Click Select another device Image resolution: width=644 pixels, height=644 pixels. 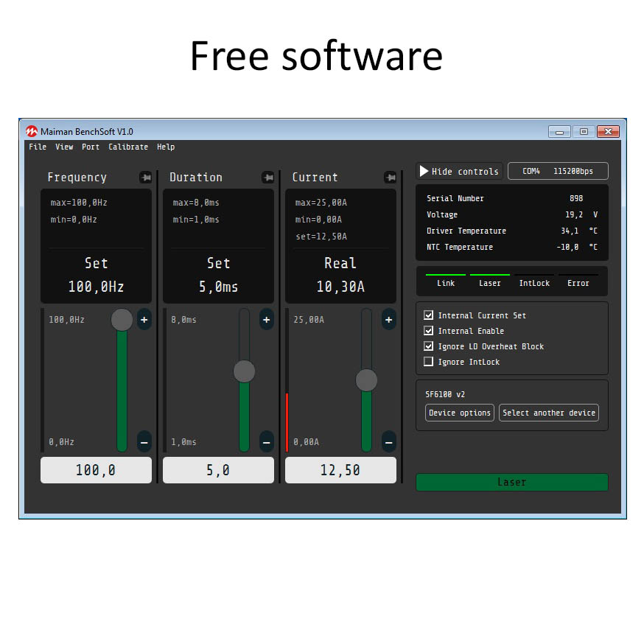point(549,413)
